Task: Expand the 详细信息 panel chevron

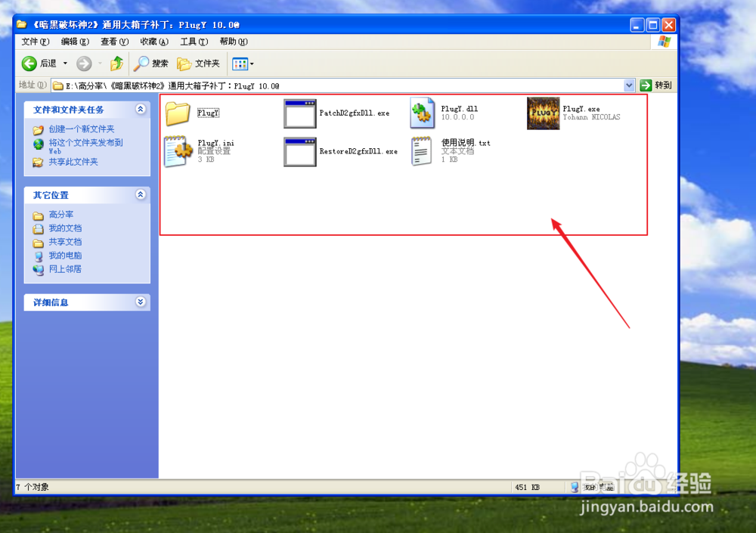Action: tap(141, 302)
